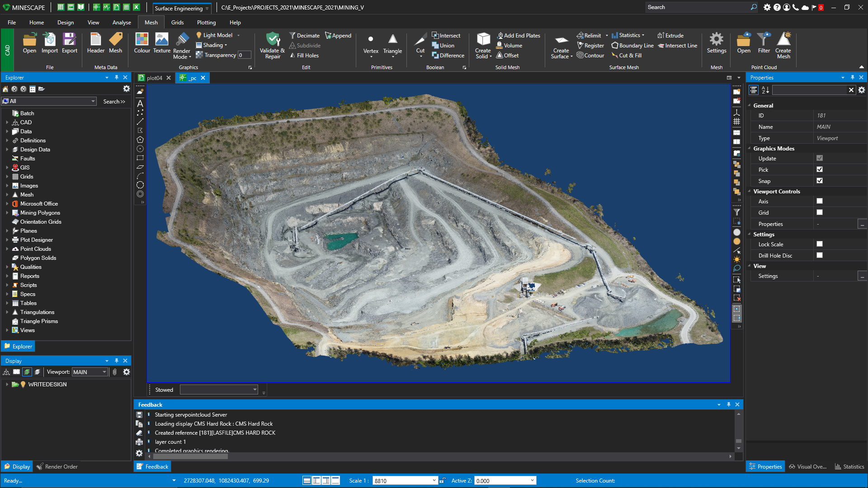Toggle the Lock Scale checkbox
Screen dimensions: 868x488
point(820,244)
